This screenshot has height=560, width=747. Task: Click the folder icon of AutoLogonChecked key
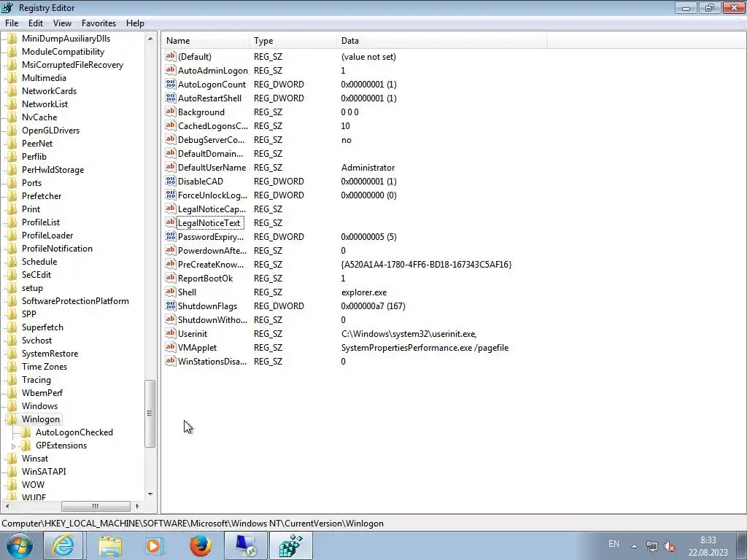point(26,432)
